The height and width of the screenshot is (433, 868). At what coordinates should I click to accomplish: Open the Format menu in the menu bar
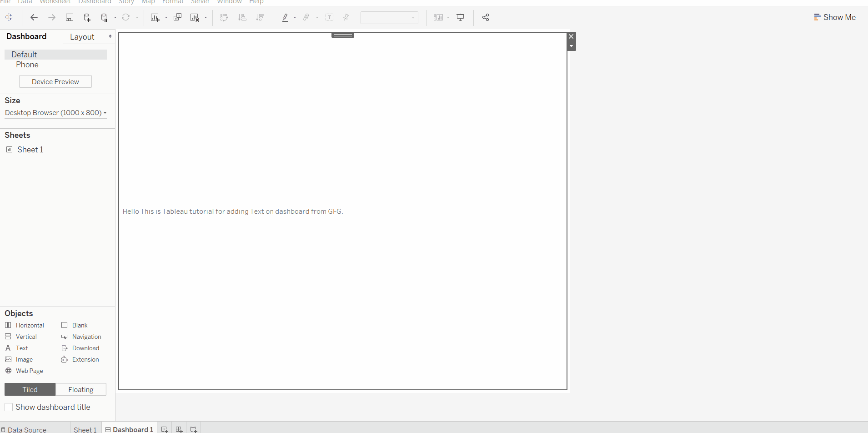point(173,2)
